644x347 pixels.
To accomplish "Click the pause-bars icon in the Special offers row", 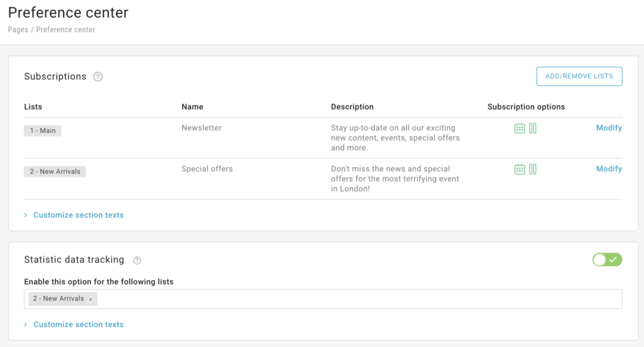I will tap(533, 169).
